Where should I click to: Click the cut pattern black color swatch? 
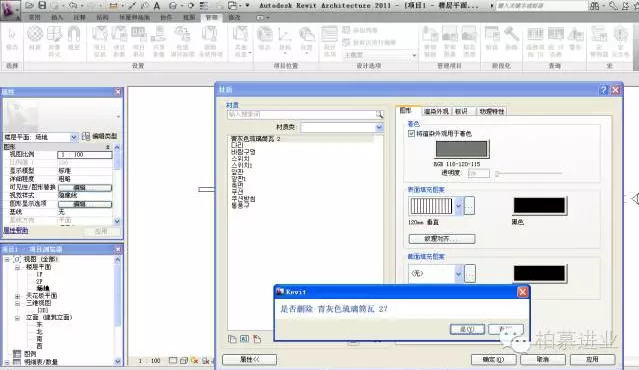(x=540, y=273)
